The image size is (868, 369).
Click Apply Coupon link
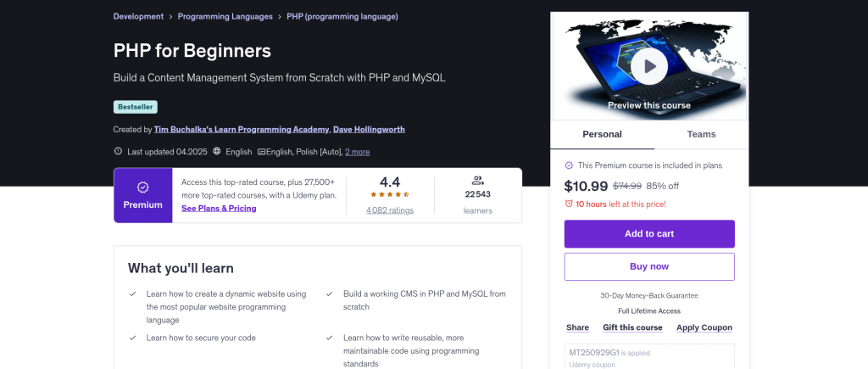click(x=704, y=327)
